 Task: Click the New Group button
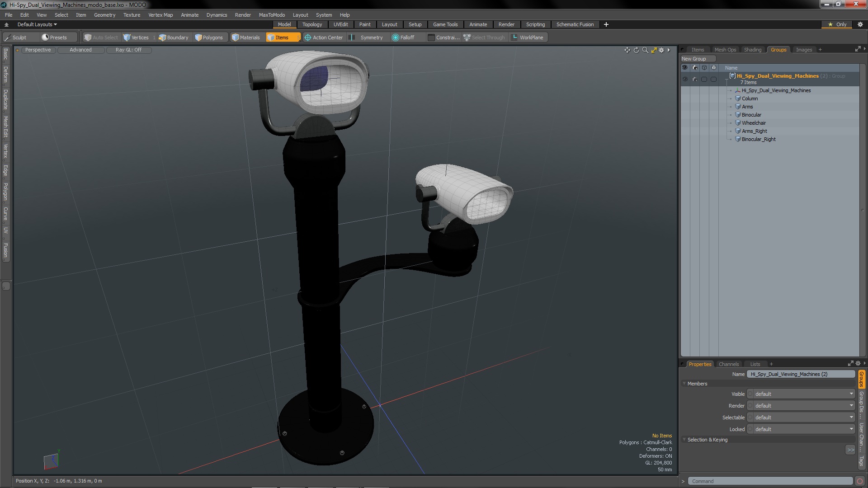(693, 58)
